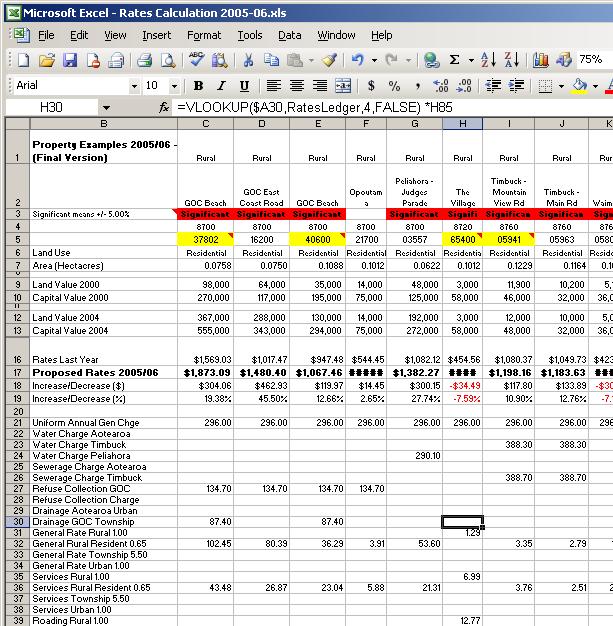
Task: Click Increase Decimal icon
Action: [x=441, y=85]
